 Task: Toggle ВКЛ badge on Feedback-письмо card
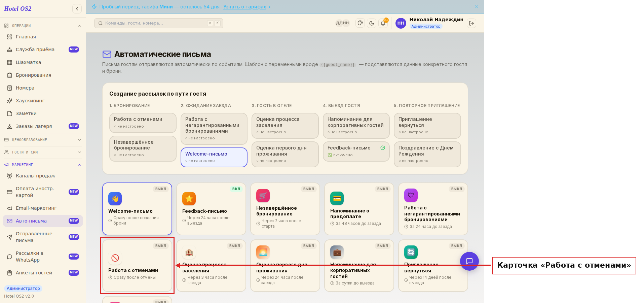(x=236, y=189)
